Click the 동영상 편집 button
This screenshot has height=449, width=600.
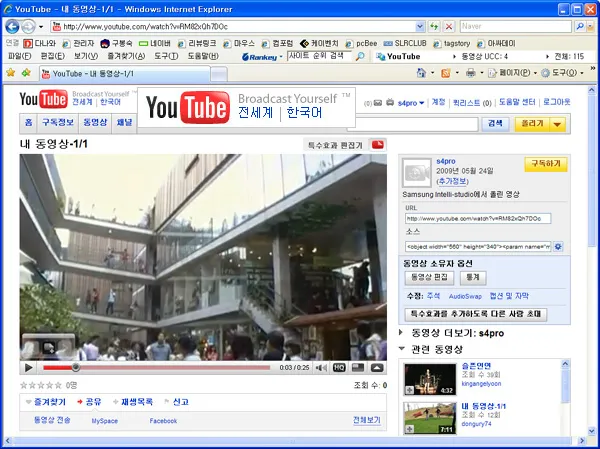(x=430, y=277)
